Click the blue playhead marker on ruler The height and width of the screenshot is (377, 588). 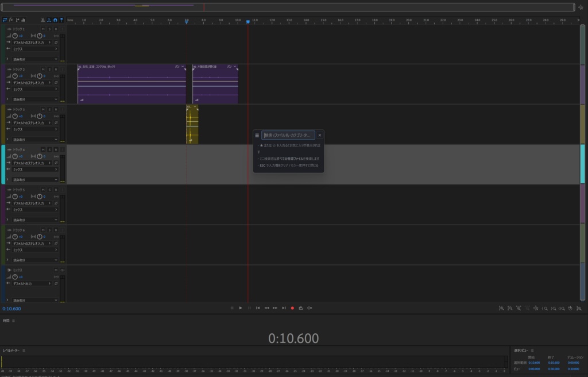248,22
